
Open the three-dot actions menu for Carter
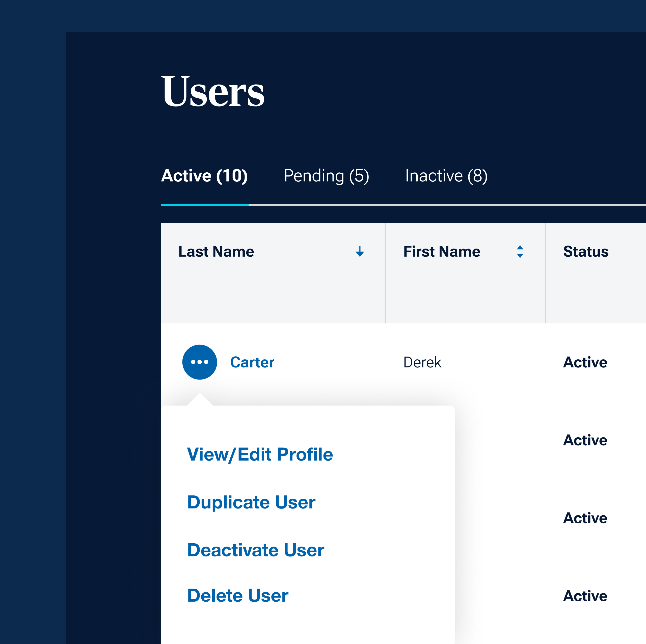(199, 362)
